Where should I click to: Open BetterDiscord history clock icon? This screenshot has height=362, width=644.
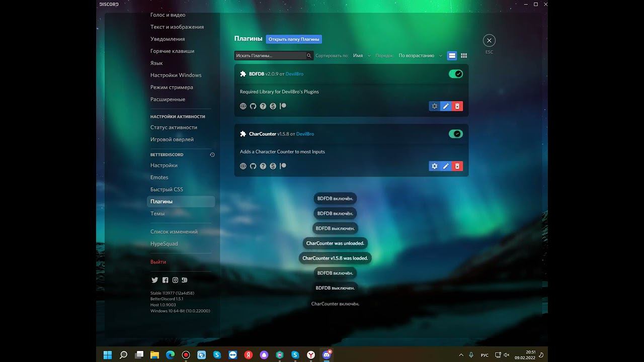click(212, 155)
